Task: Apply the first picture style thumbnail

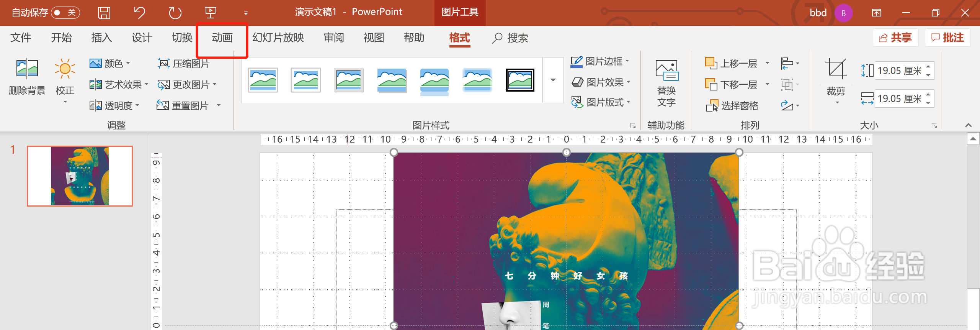Action: pyautogui.click(x=263, y=80)
